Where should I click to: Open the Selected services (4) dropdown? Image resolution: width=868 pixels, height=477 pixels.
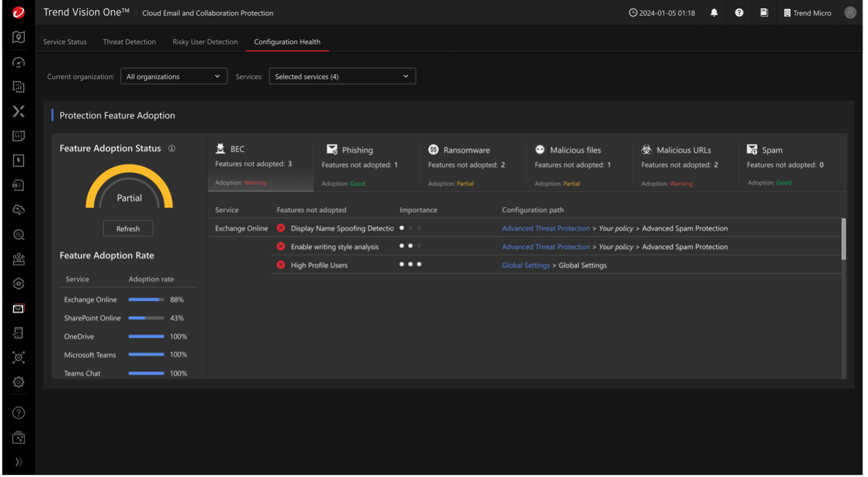[x=342, y=77]
